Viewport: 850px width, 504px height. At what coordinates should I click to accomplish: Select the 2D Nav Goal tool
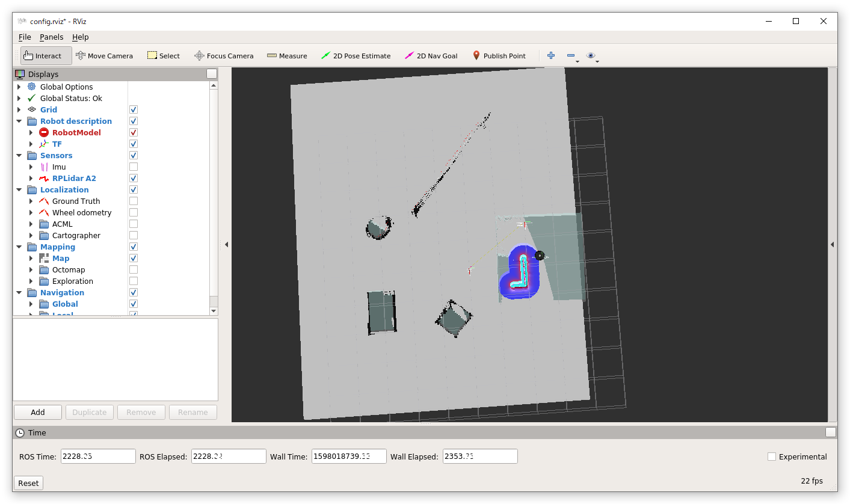point(431,56)
